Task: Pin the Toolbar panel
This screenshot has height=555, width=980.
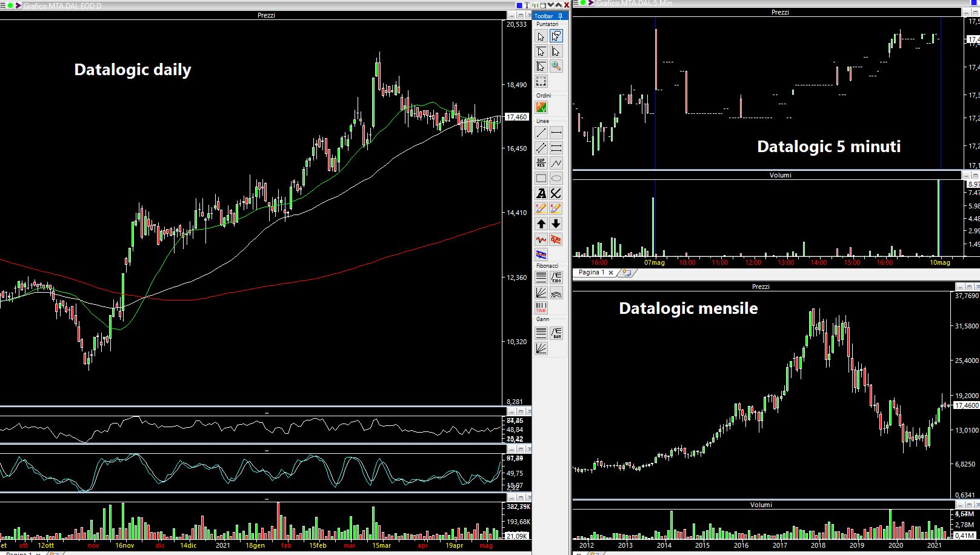Action: pyautogui.click(x=560, y=16)
